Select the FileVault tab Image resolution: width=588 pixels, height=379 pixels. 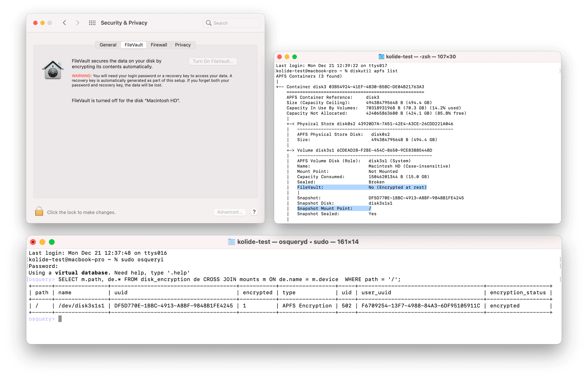tap(133, 45)
